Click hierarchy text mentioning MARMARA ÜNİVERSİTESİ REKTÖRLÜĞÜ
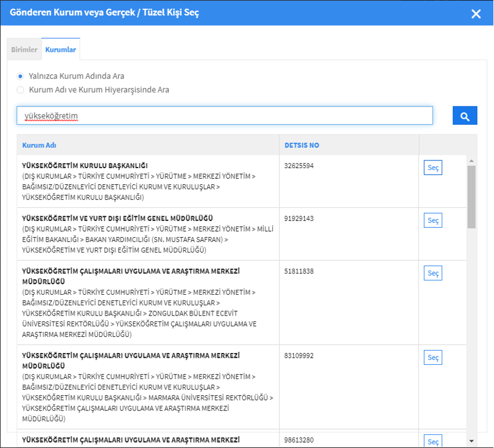Screen dimensions: 494x448 coord(147,397)
